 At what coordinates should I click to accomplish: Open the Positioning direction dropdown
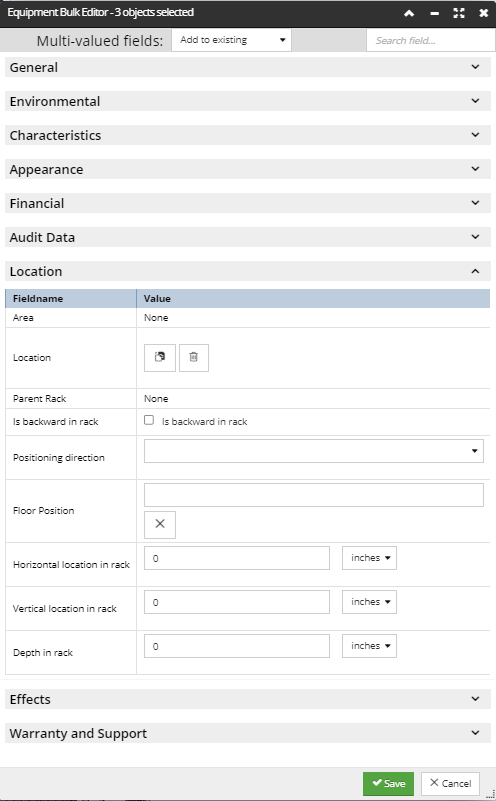[x=314, y=451]
